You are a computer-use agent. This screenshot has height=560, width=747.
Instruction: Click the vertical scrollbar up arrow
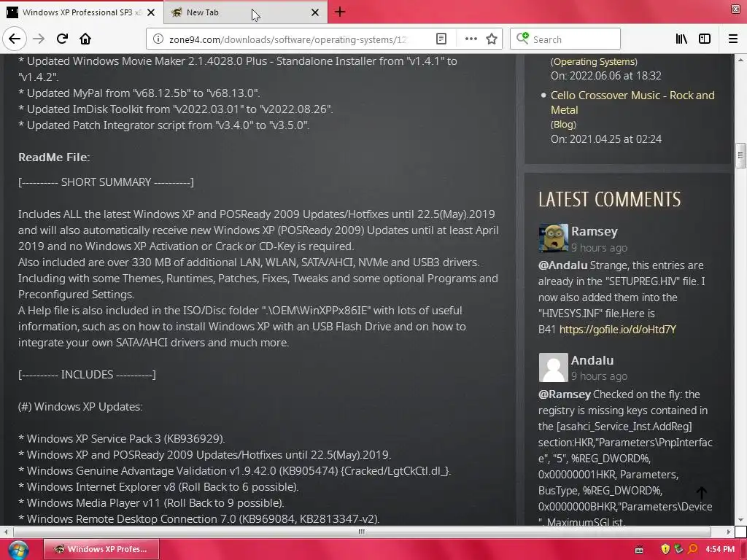click(740, 60)
